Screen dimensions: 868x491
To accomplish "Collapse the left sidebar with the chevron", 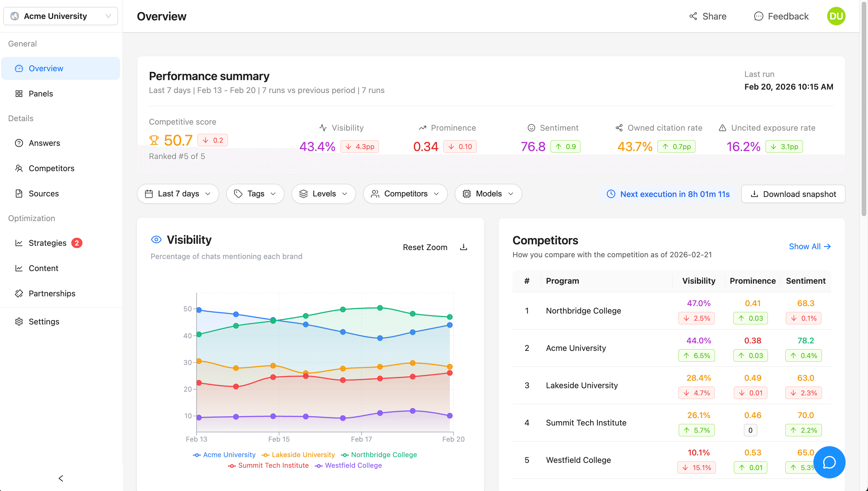I will point(61,478).
